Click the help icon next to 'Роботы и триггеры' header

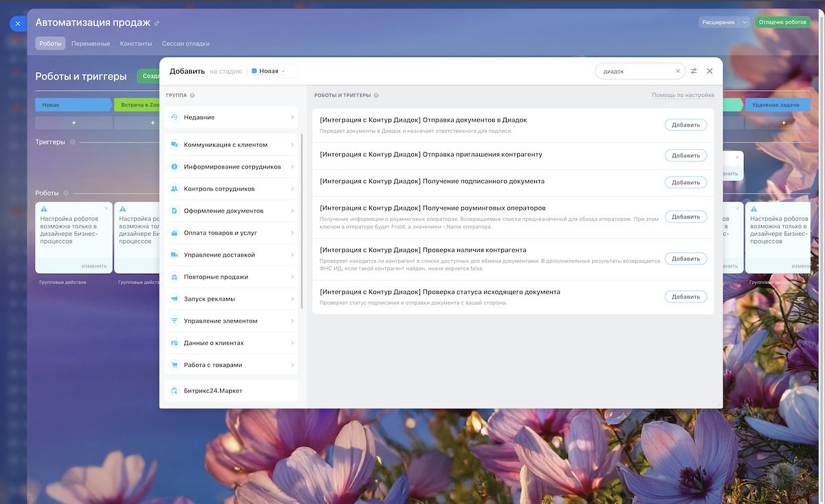point(376,96)
